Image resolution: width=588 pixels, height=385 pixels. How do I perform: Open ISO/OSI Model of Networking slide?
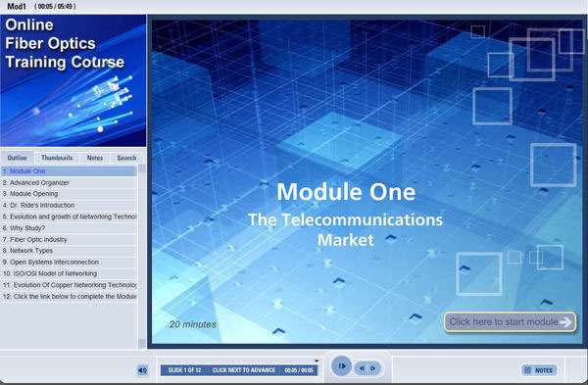click(70, 273)
